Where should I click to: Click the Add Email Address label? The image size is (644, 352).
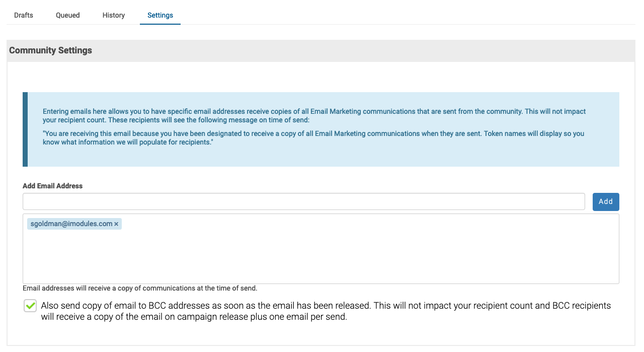[53, 186]
